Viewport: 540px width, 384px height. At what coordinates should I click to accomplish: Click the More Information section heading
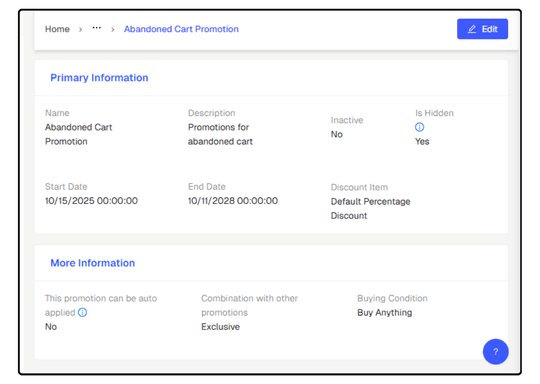point(93,263)
